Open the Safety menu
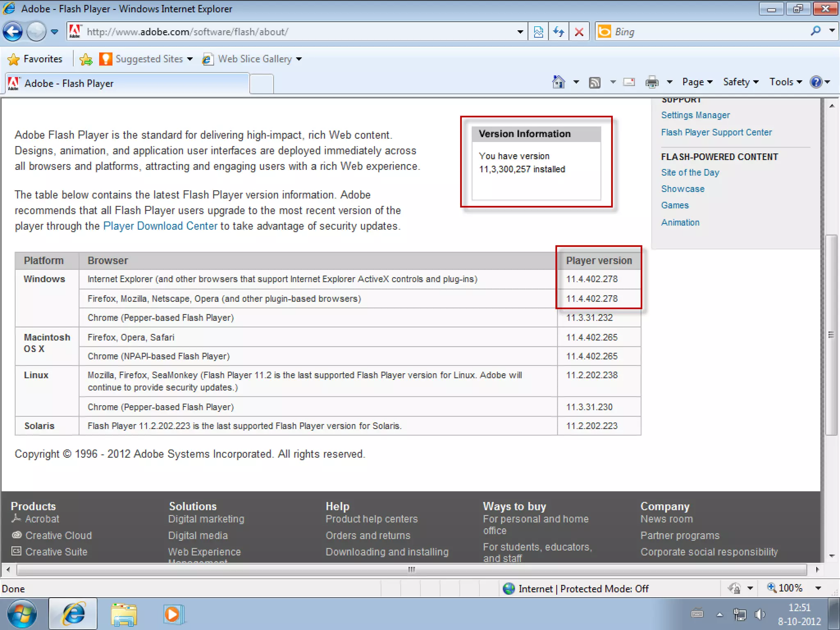Viewport: 840px width, 630px height. (740, 82)
